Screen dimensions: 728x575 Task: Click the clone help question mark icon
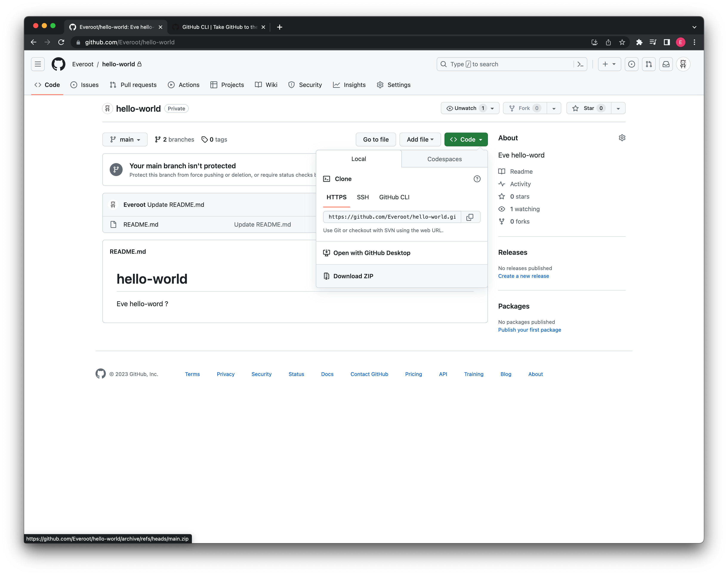(x=477, y=179)
